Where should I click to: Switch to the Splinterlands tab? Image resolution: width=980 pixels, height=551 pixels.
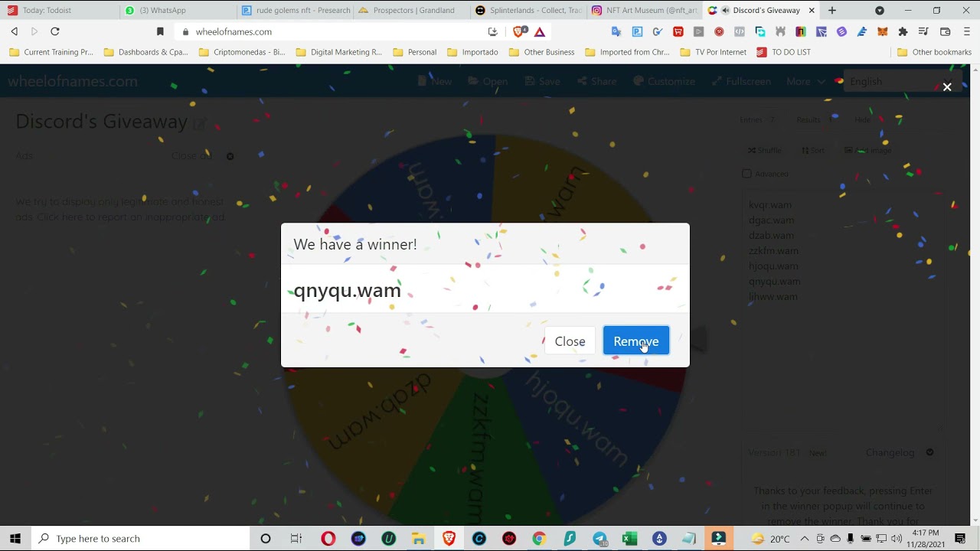pos(528,11)
